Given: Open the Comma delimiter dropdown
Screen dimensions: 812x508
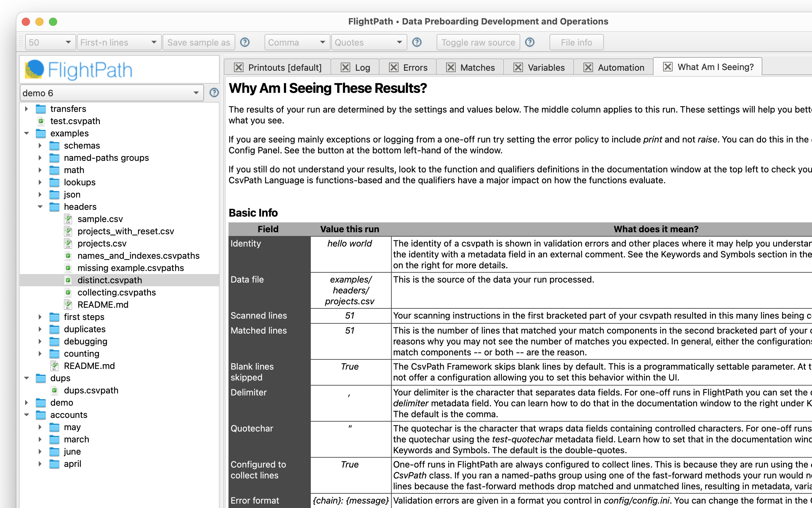Looking at the screenshot, I should 297,42.
